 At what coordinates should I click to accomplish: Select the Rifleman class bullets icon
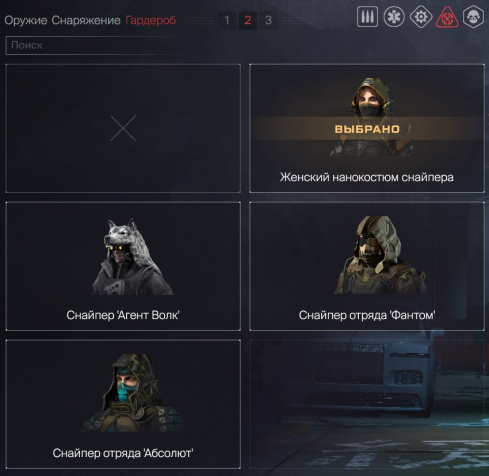pyautogui.click(x=367, y=17)
